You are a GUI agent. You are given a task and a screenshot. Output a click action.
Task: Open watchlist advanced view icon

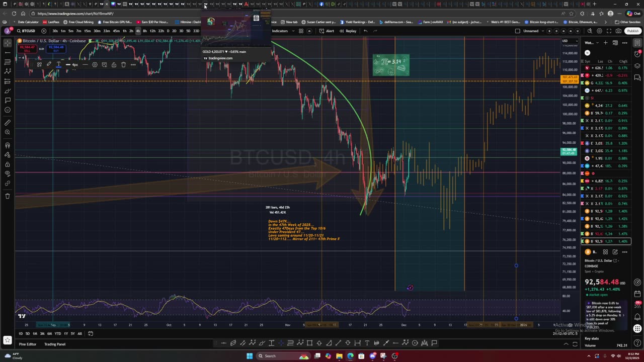tap(615, 43)
